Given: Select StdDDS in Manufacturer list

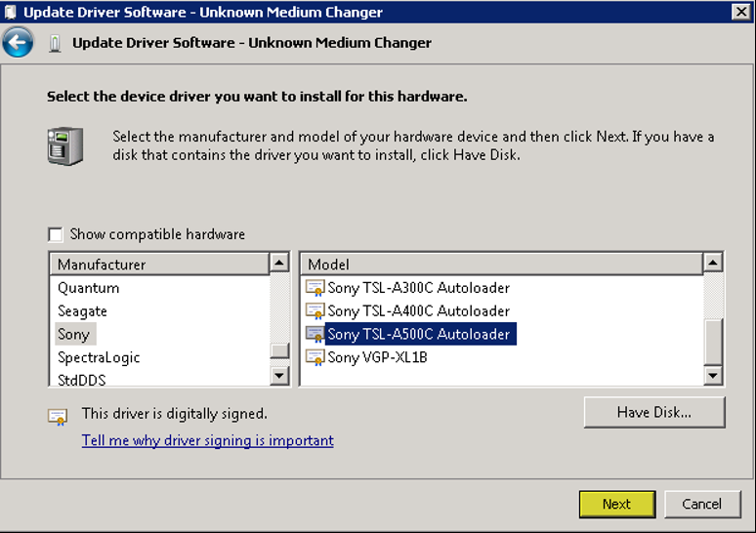Looking at the screenshot, I should tap(81, 380).
